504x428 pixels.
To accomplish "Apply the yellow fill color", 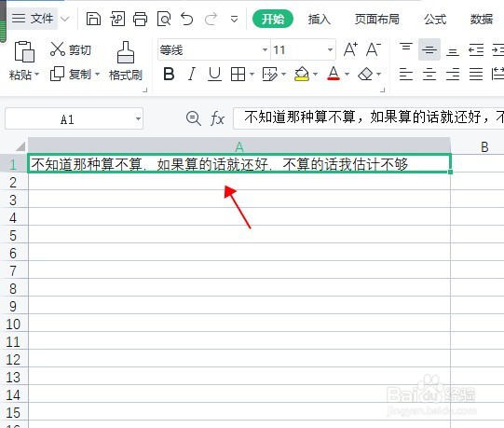I will point(302,75).
